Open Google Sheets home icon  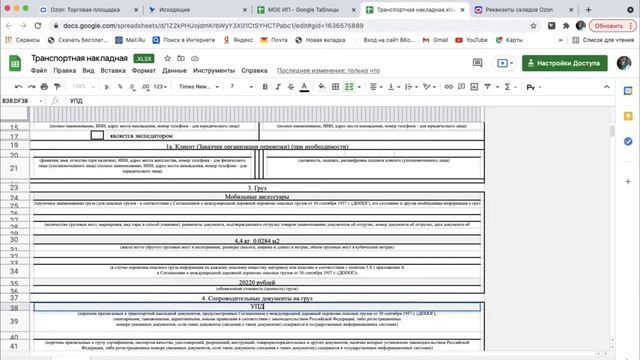(x=15, y=63)
